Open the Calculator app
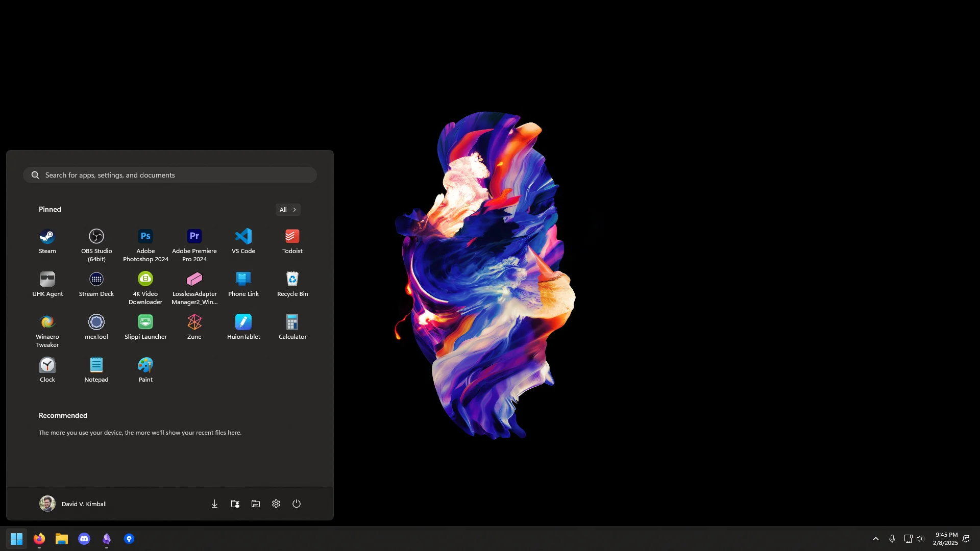Viewport: 980px width, 551px height. point(292,327)
